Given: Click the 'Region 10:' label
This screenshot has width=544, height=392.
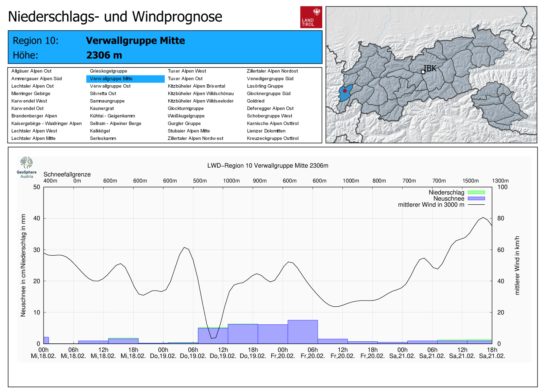Looking at the screenshot, I should coord(36,41).
